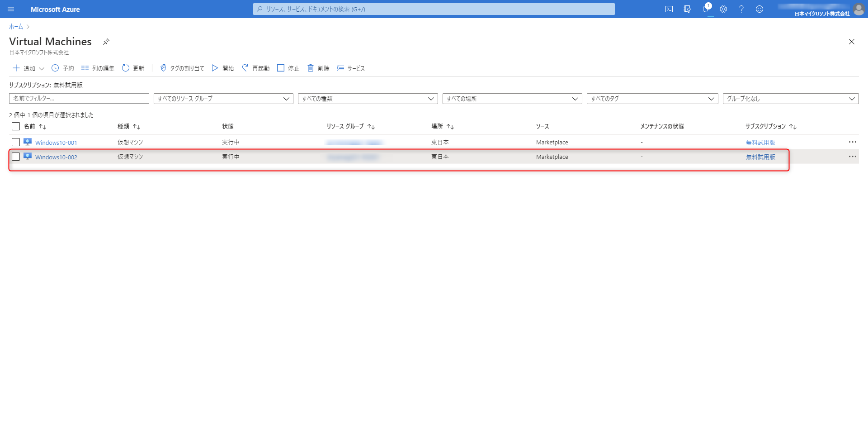
Task: Click 東日本 cell in Windows10-002 row
Action: (440, 157)
